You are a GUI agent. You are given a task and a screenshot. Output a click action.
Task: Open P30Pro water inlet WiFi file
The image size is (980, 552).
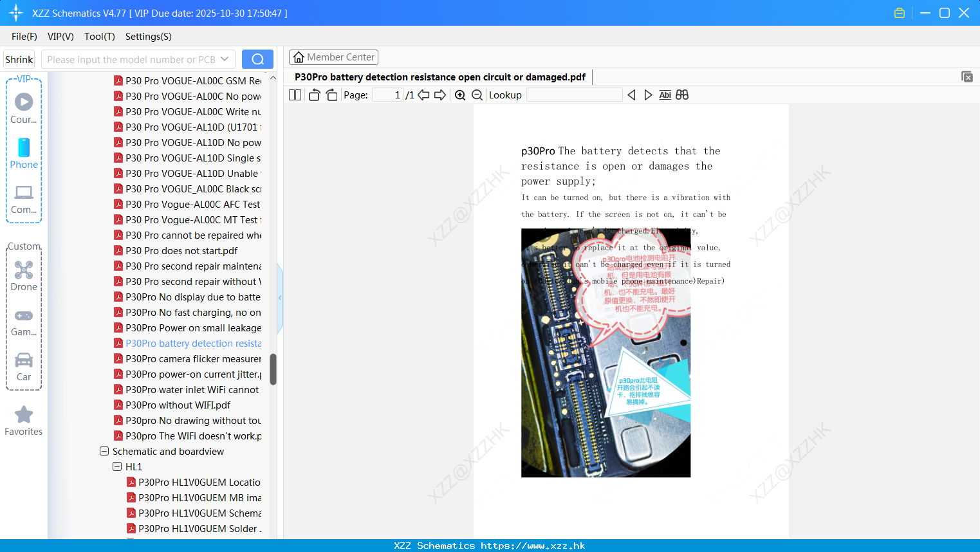point(192,390)
